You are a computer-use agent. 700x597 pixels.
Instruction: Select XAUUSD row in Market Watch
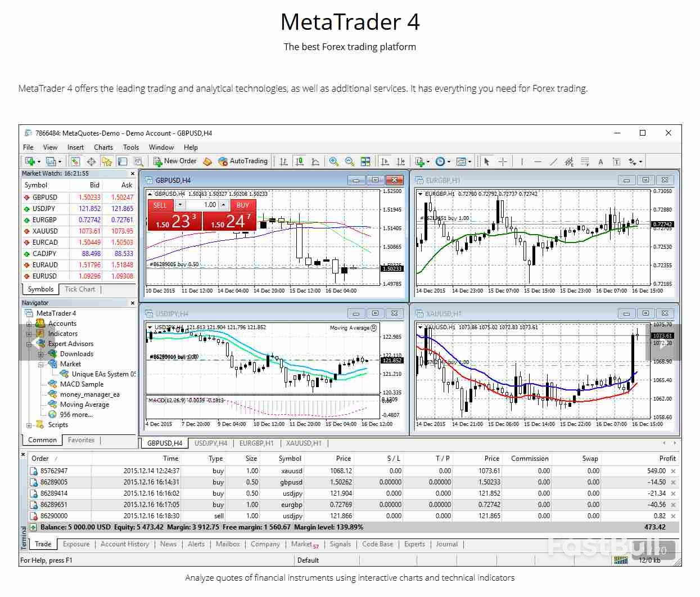[79, 231]
